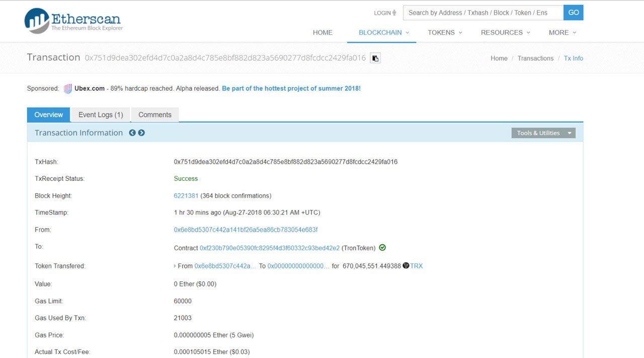Open the TOKENS menu
Screen dimensions: 644x358
pyautogui.click(x=445, y=32)
